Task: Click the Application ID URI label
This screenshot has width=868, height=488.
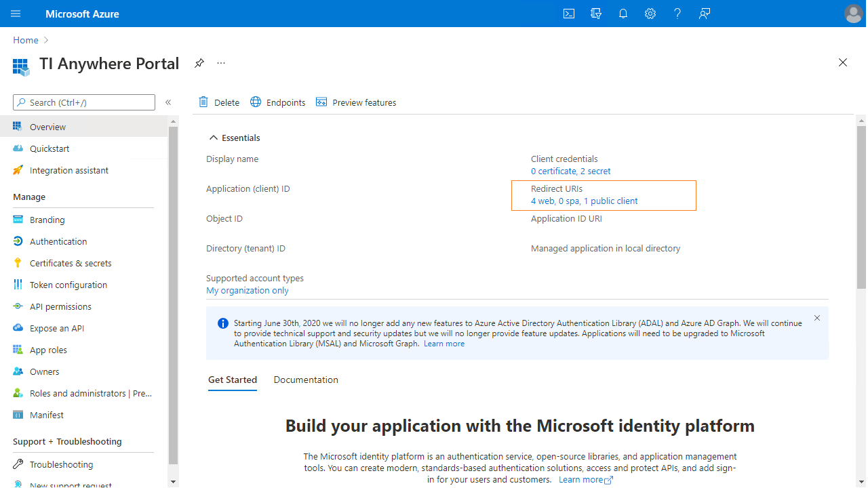Action: 566,218
